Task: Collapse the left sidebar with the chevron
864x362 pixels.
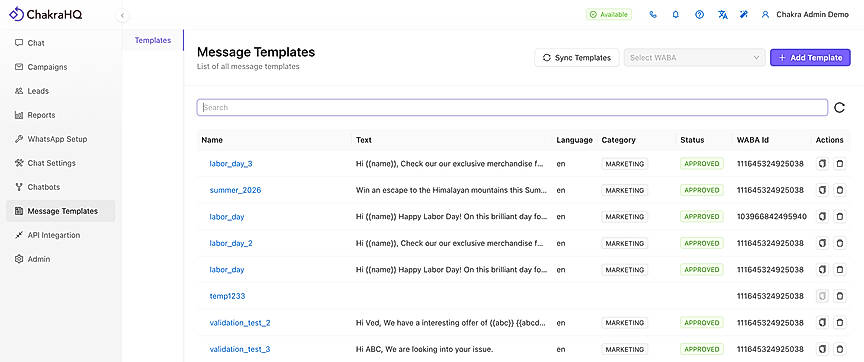Action: 122,15
